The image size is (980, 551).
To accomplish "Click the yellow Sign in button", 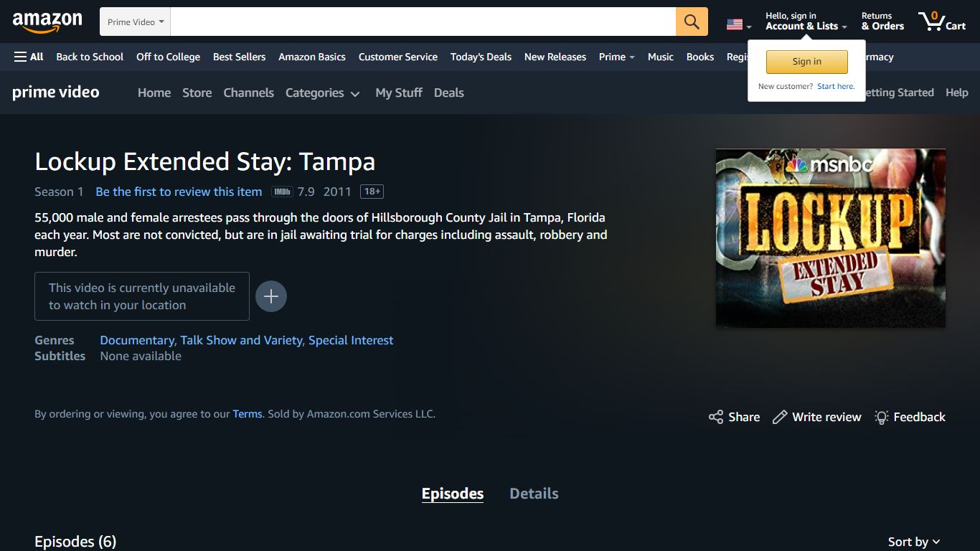I will [807, 62].
